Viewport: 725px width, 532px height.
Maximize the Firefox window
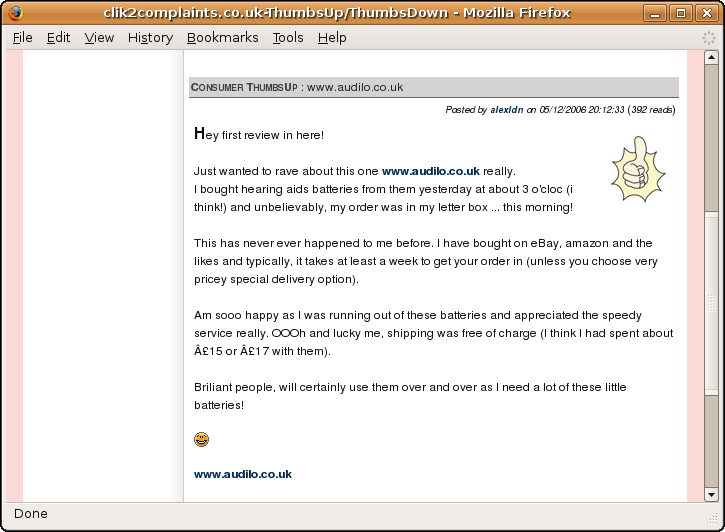pos(681,13)
